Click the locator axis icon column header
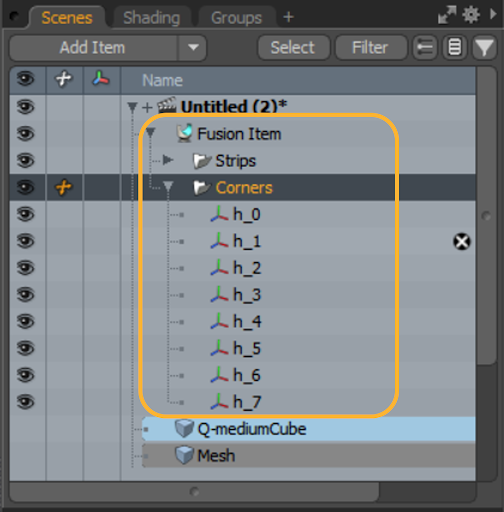 (x=101, y=79)
